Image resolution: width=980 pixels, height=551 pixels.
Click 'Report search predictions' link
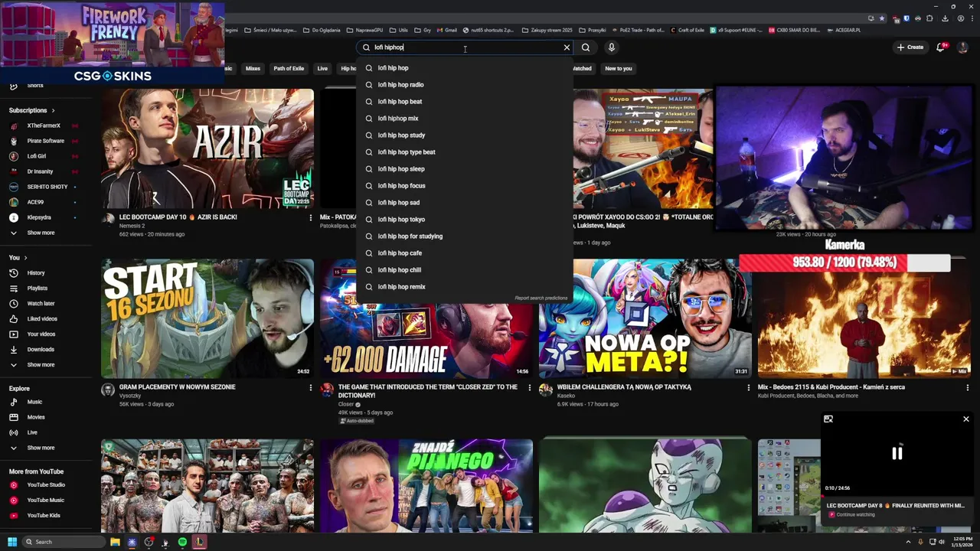click(541, 298)
